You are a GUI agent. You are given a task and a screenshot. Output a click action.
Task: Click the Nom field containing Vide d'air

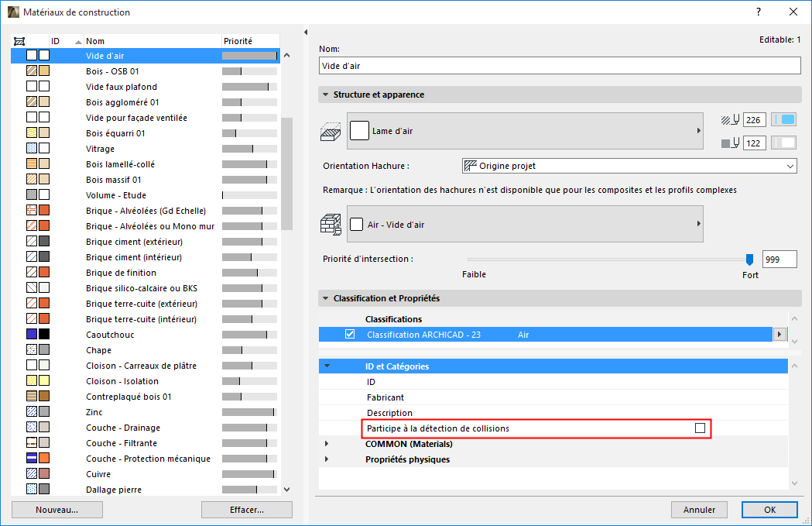[559, 65]
